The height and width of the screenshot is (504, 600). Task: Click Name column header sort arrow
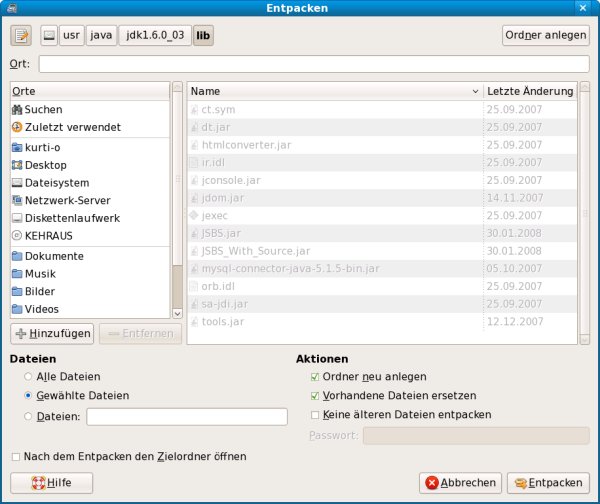click(x=475, y=91)
